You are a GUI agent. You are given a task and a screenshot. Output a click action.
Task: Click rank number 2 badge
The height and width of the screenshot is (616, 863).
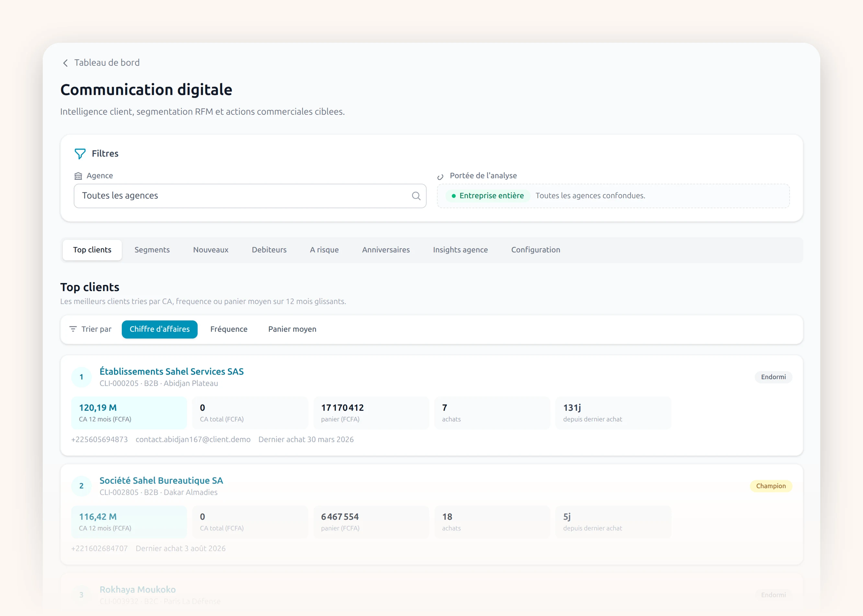click(81, 486)
